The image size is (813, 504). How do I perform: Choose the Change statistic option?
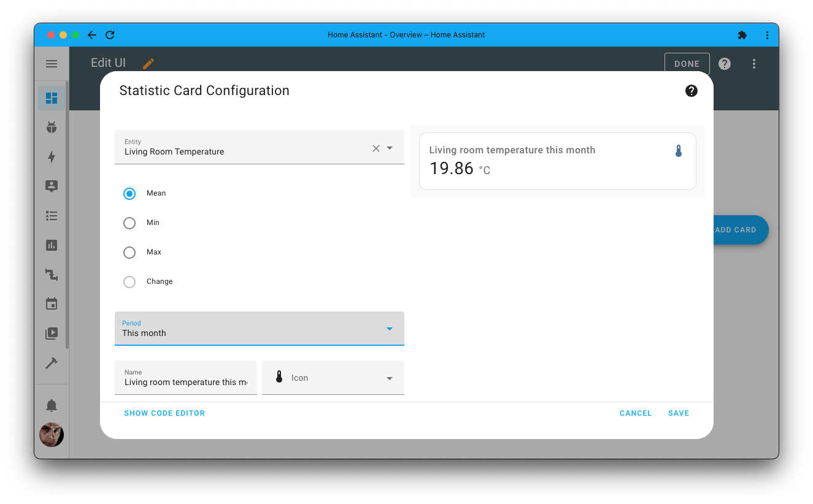(x=129, y=281)
